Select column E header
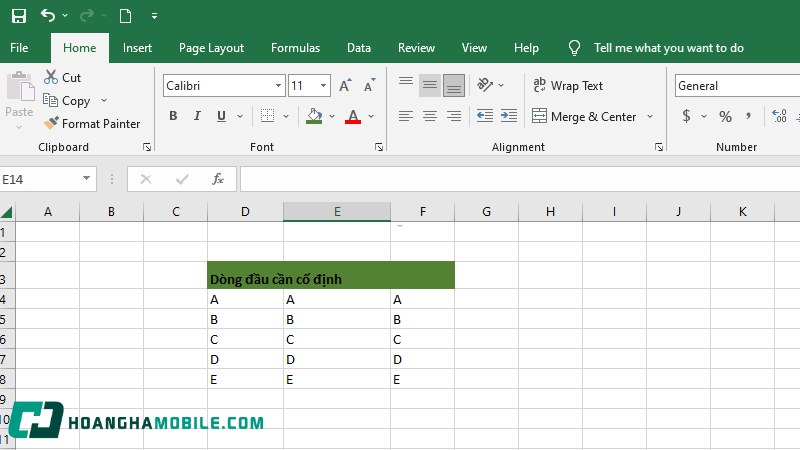 (337, 212)
